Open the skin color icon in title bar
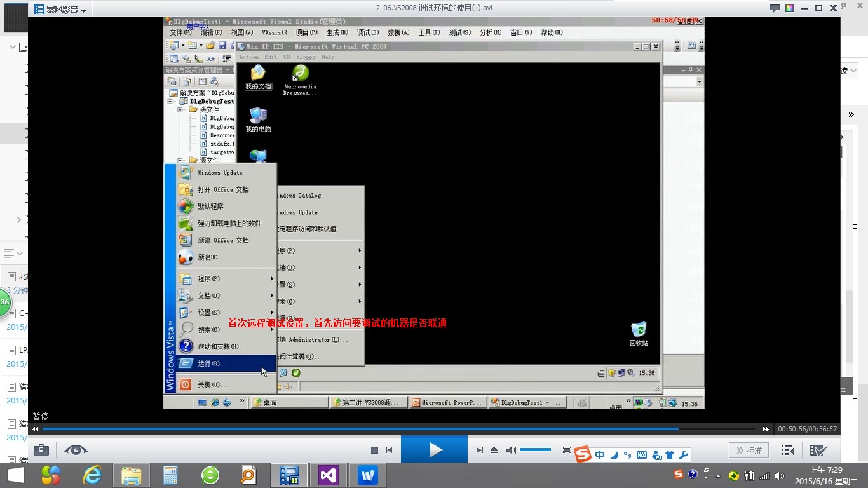The image size is (868, 488). pos(789,8)
